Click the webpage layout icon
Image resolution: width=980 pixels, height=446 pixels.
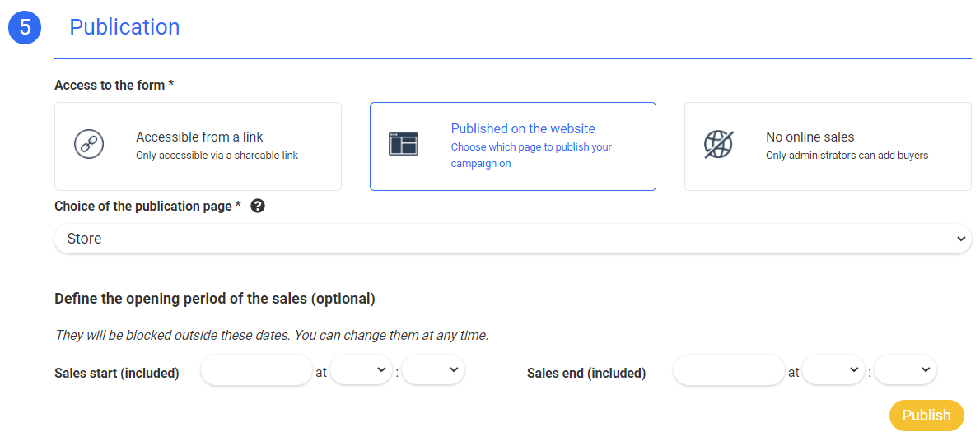click(404, 144)
